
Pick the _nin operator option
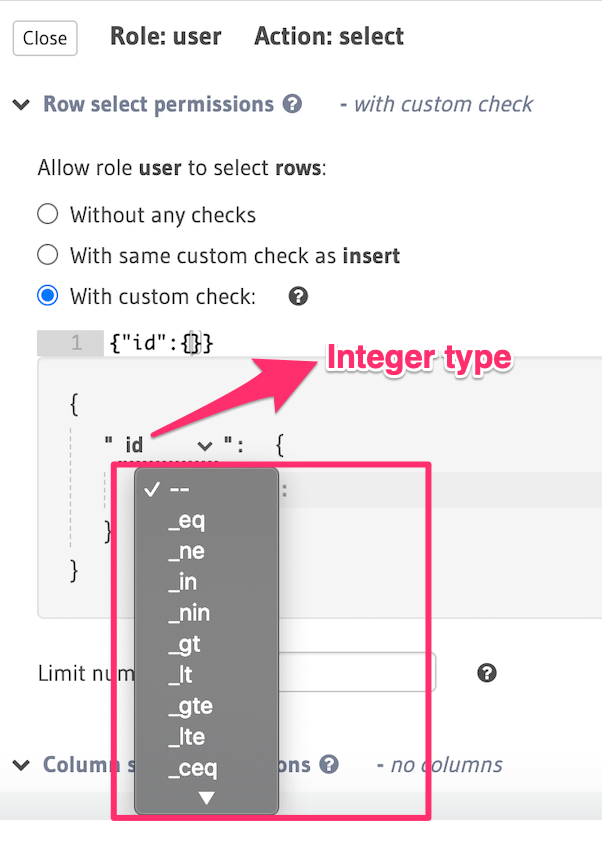[x=189, y=613]
